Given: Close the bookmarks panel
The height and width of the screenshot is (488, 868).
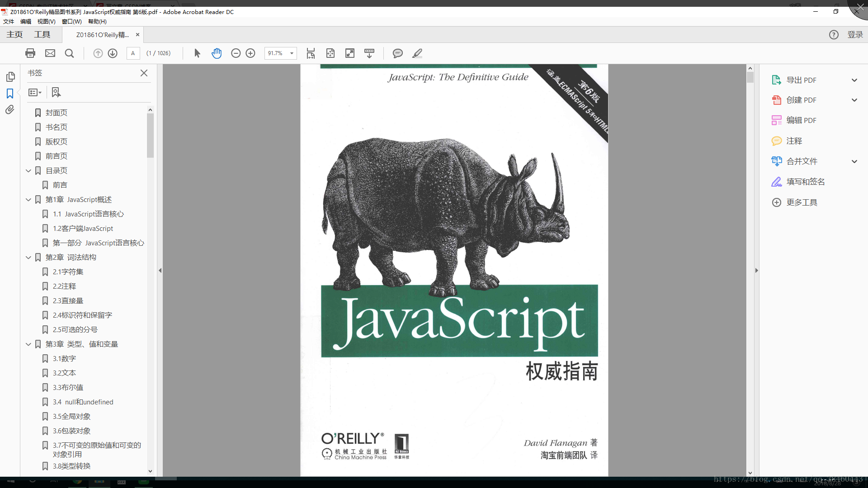Looking at the screenshot, I should 144,73.
